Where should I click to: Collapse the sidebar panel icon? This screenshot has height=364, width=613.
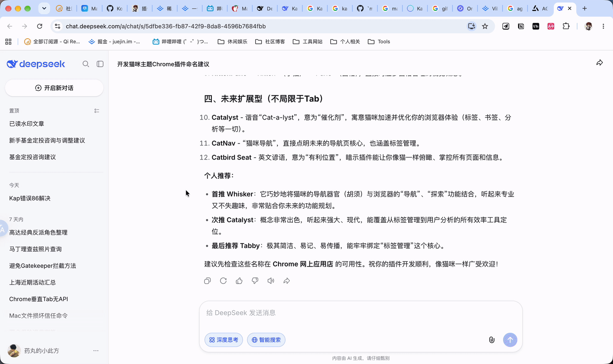tap(100, 64)
